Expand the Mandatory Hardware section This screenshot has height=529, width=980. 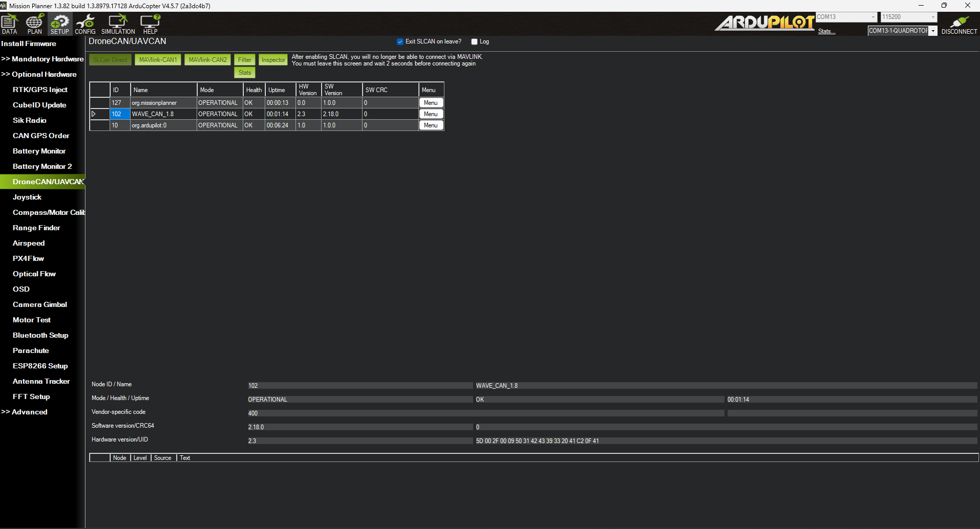pyautogui.click(x=42, y=59)
